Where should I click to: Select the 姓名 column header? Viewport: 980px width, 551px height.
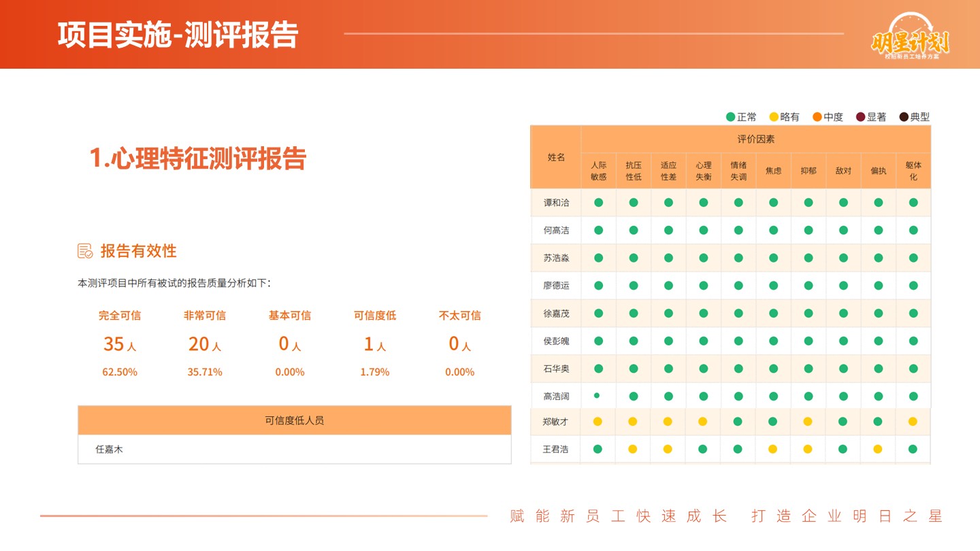556,157
